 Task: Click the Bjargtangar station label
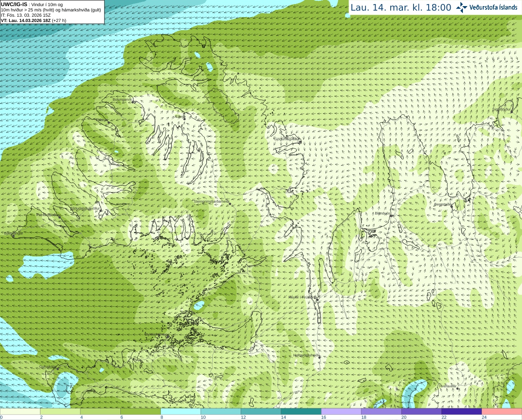(13, 233)
